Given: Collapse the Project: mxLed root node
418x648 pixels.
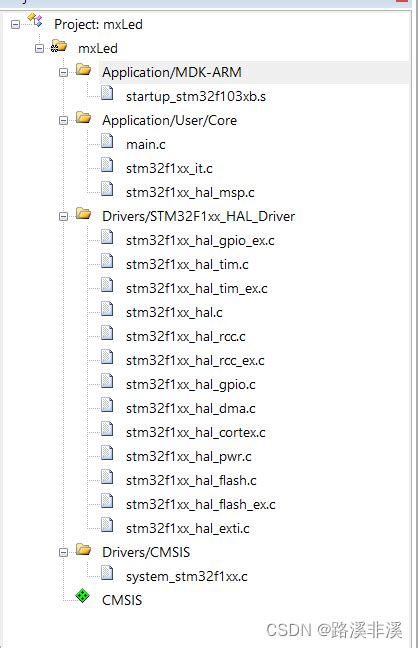Looking at the screenshot, I should (15, 24).
